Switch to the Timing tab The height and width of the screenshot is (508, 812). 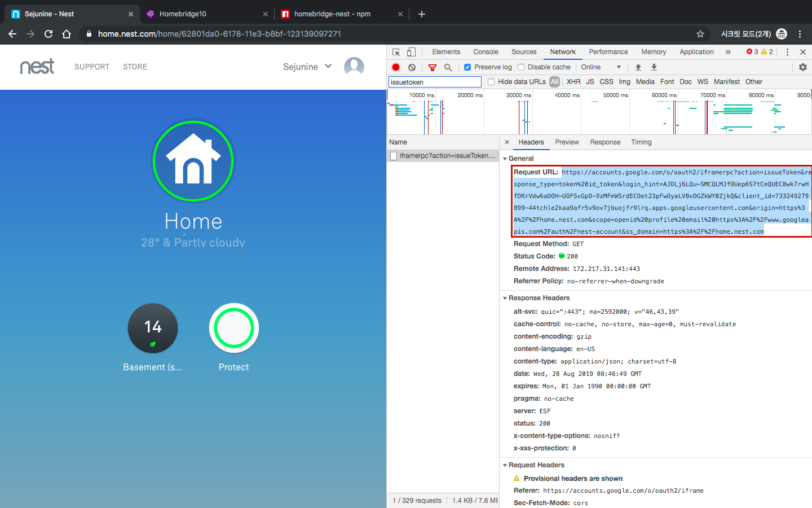tap(641, 142)
